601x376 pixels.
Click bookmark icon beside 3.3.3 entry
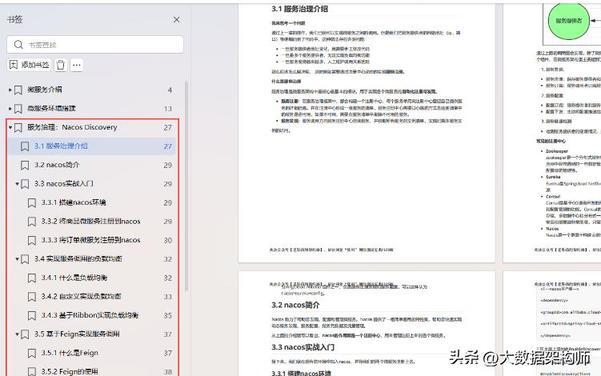point(32,240)
